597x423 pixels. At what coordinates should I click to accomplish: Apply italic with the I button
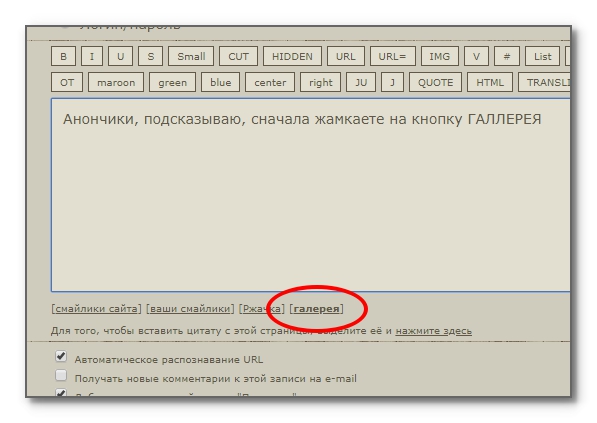91,56
